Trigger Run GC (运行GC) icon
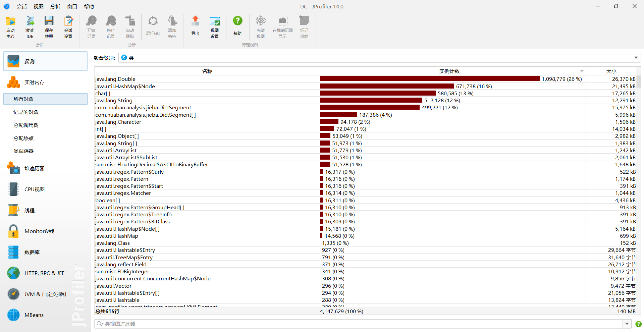 153,26
